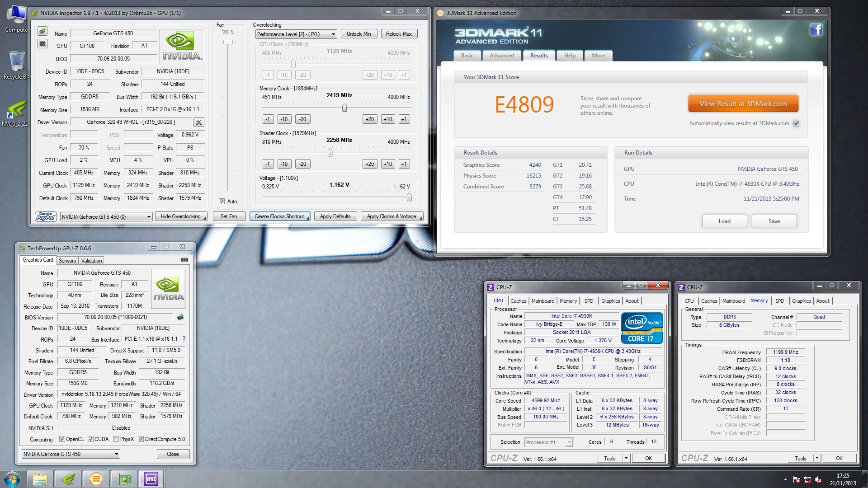This screenshot has width=868, height=488.
Task: Open the Facebook icon in 3DMark 11
Action: [x=816, y=30]
